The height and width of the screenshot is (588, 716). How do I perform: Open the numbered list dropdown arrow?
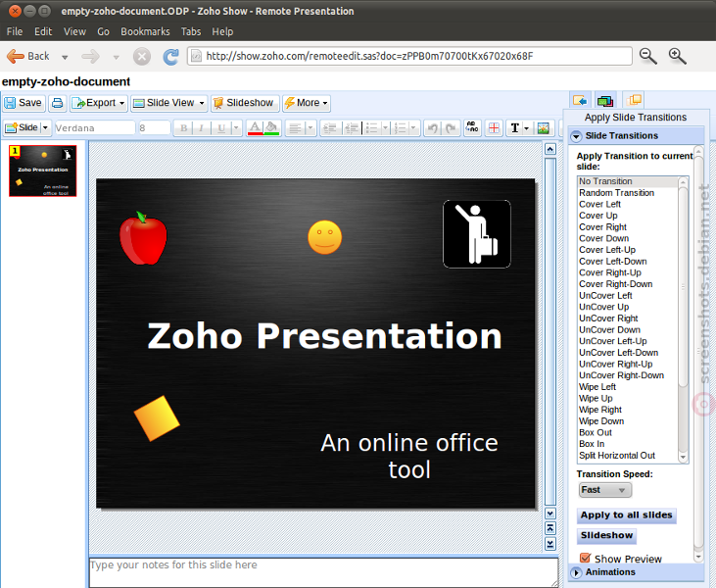[413, 128]
